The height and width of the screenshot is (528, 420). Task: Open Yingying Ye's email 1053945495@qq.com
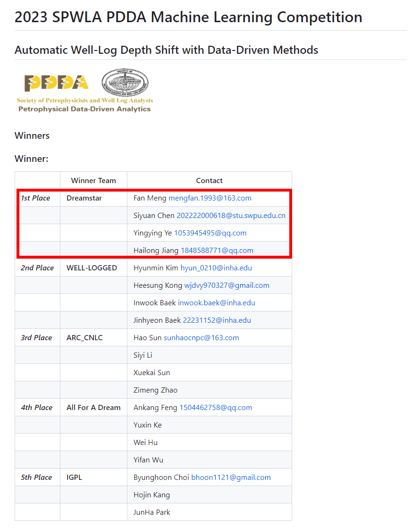coord(210,233)
